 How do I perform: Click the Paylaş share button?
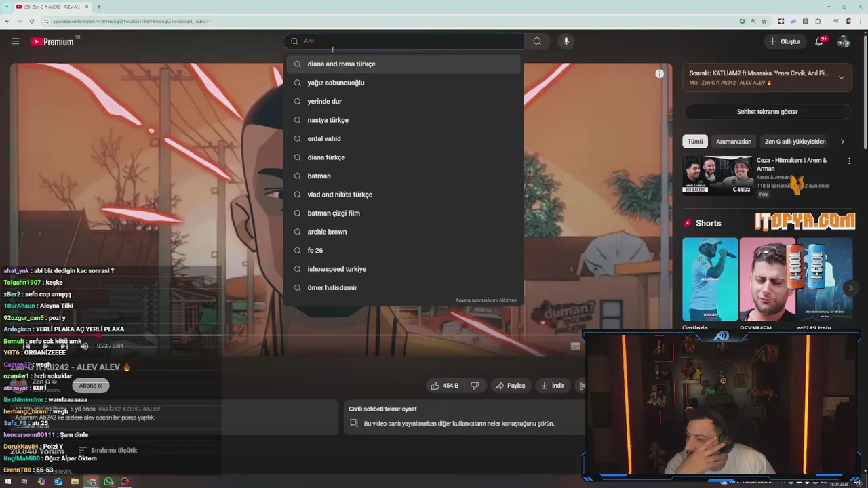(510, 386)
